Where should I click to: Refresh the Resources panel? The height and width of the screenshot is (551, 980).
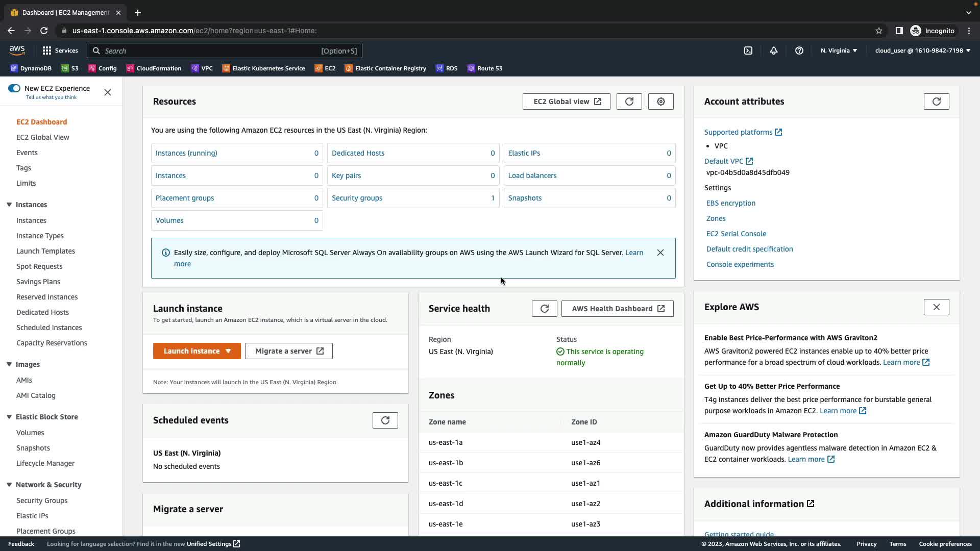pyautogui.click(x=629, y=102)
